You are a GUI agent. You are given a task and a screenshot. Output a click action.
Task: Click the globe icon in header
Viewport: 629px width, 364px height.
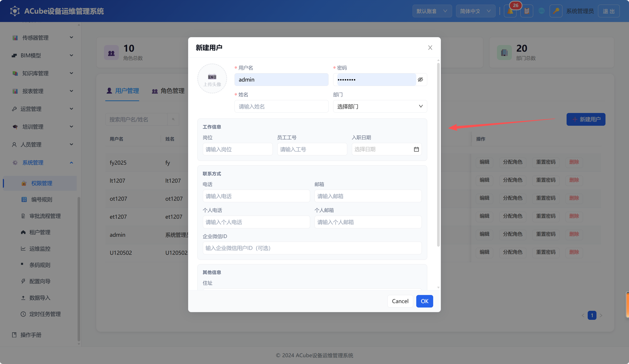541,11
